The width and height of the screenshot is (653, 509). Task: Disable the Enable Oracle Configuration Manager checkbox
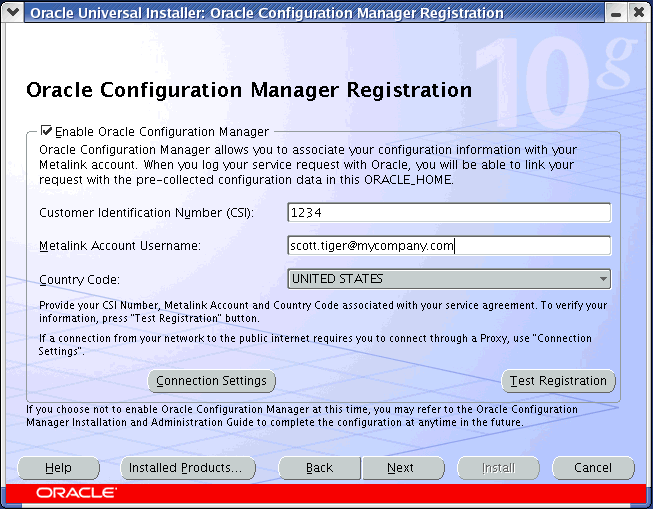click(x=46, y=131)
